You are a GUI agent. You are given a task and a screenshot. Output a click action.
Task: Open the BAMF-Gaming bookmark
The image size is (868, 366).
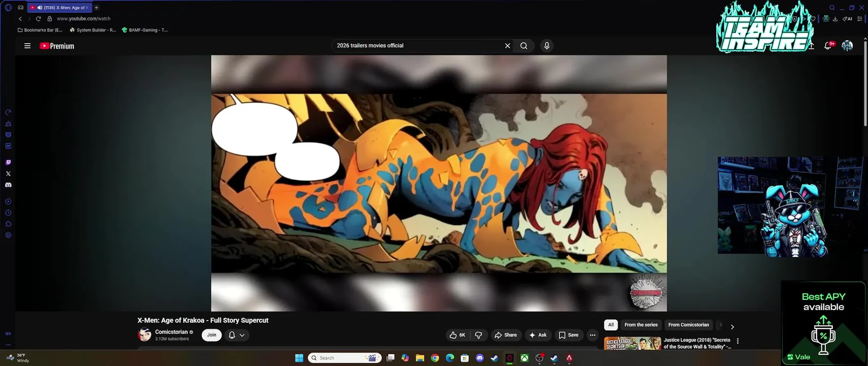[144, 30]
